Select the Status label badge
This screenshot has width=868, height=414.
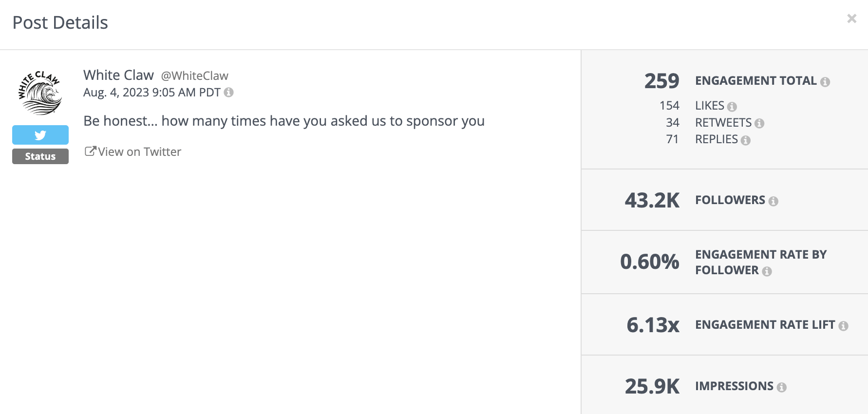(x=40, y=156)
